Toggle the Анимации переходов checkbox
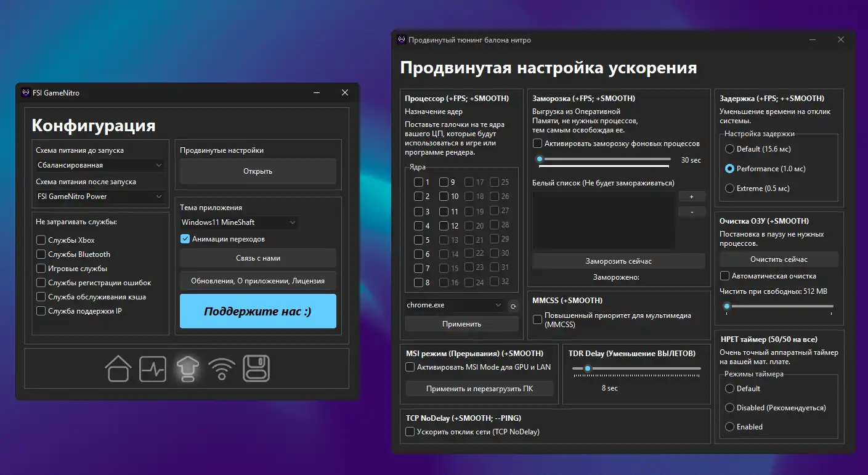Screen dimensions: 868x475 pyautogui.click(x=185, y=239)
